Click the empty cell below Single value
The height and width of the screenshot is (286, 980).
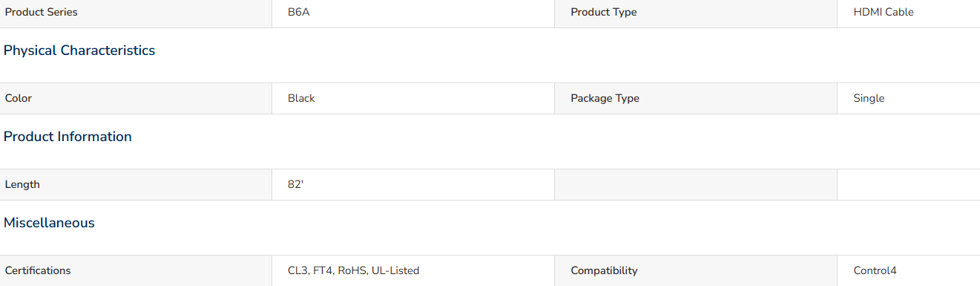(x=909, y=184)
